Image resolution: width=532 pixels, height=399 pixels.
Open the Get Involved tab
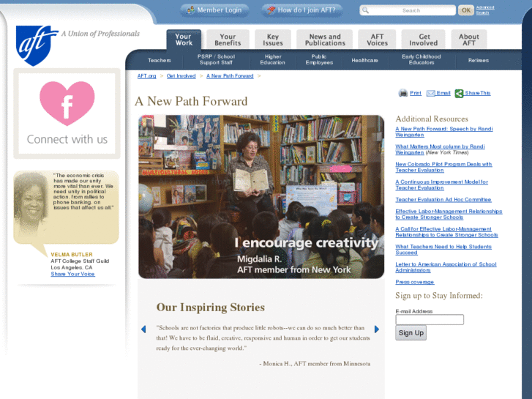click(424, 40)
